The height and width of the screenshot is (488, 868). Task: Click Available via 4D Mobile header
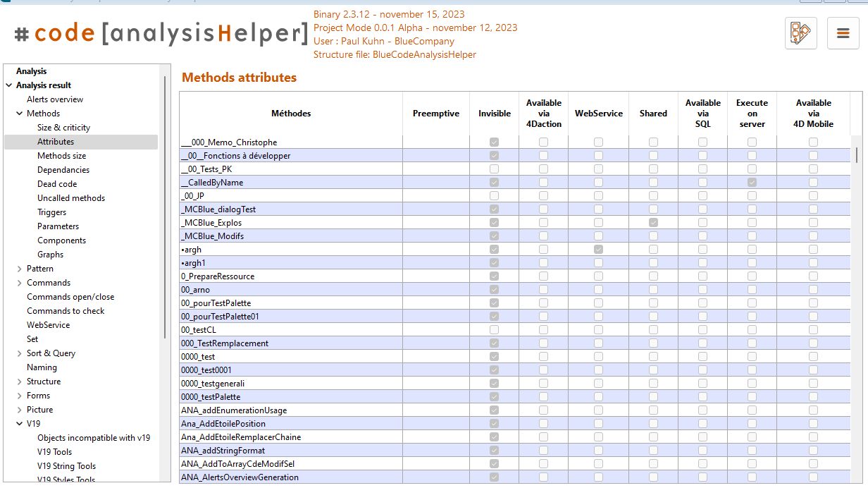click(814, 114)
